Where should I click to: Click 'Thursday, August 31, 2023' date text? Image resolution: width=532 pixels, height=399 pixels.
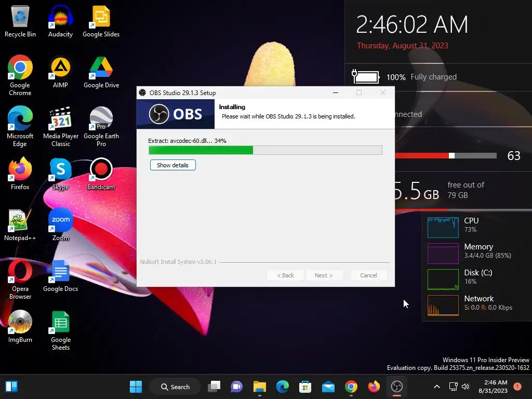click(403, 46)
